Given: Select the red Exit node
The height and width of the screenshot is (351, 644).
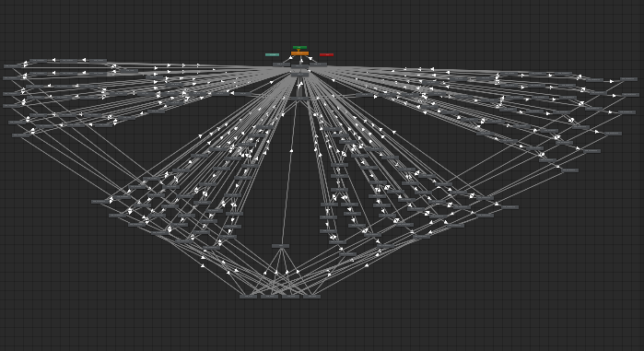Looking at the screenshot, I should [326, 54].
